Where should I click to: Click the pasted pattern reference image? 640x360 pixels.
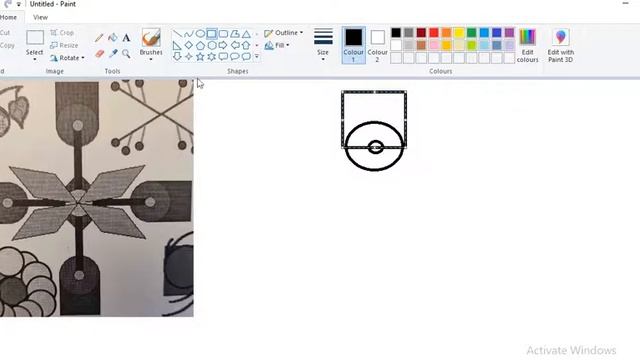pyautogui.click(x=96, y=198)
